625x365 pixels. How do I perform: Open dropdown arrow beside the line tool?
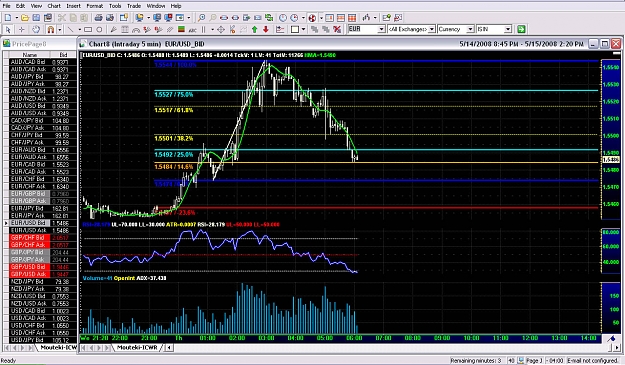[x=79, y=29]
